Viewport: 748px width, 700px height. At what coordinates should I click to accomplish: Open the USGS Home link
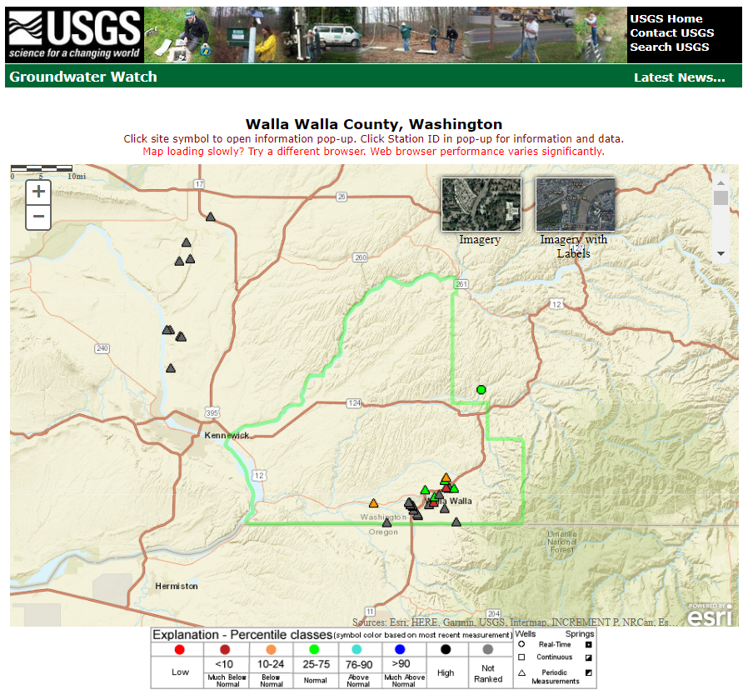click(x=666, y=19)
